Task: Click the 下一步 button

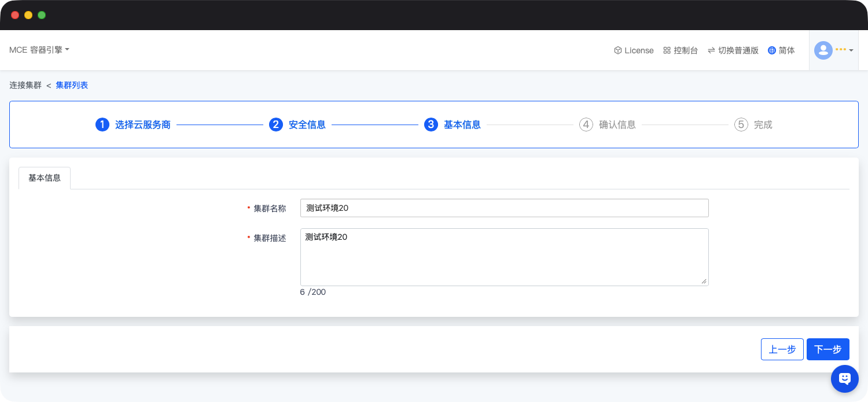Action: [827, 349]
